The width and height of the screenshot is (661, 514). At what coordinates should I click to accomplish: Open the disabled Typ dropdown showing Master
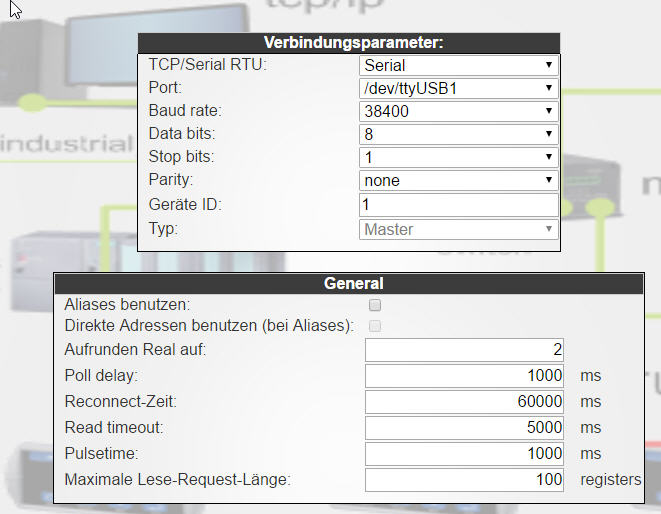pyautogui.click(x=459, y=229)
